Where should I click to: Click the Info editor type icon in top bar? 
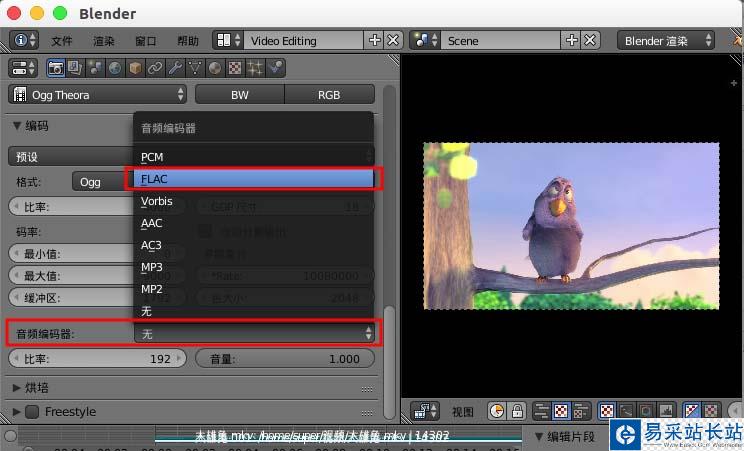(x=24, y=40)
